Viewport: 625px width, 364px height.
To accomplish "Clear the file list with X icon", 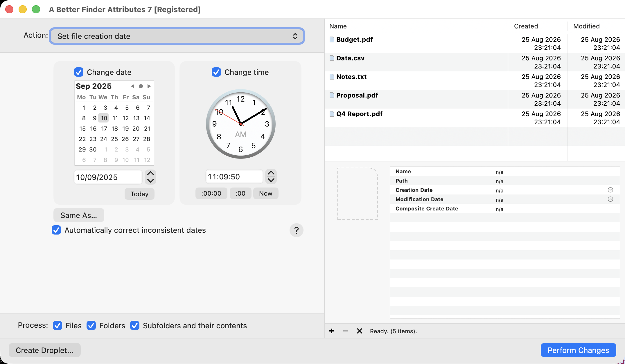I will [359, 331].
